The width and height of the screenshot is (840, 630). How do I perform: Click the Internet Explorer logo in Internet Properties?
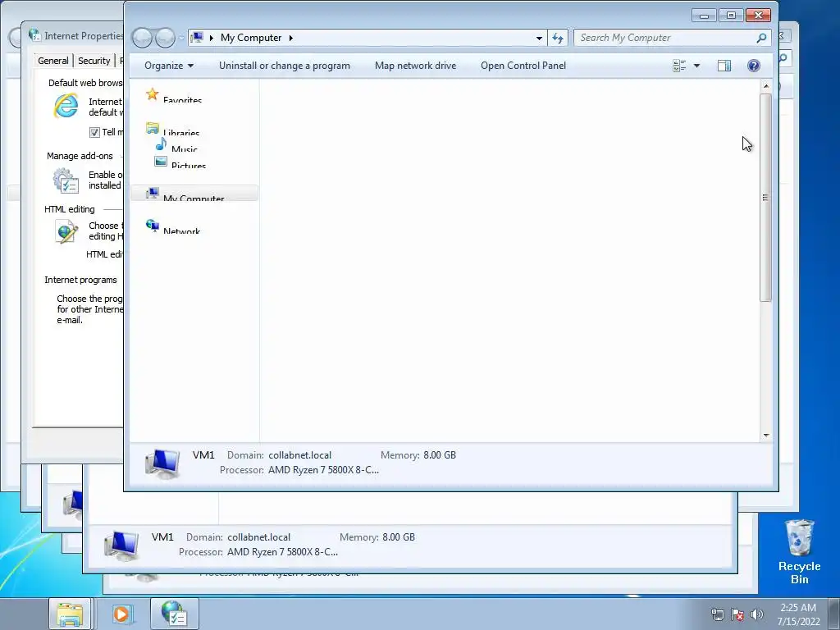click(66, 106)
